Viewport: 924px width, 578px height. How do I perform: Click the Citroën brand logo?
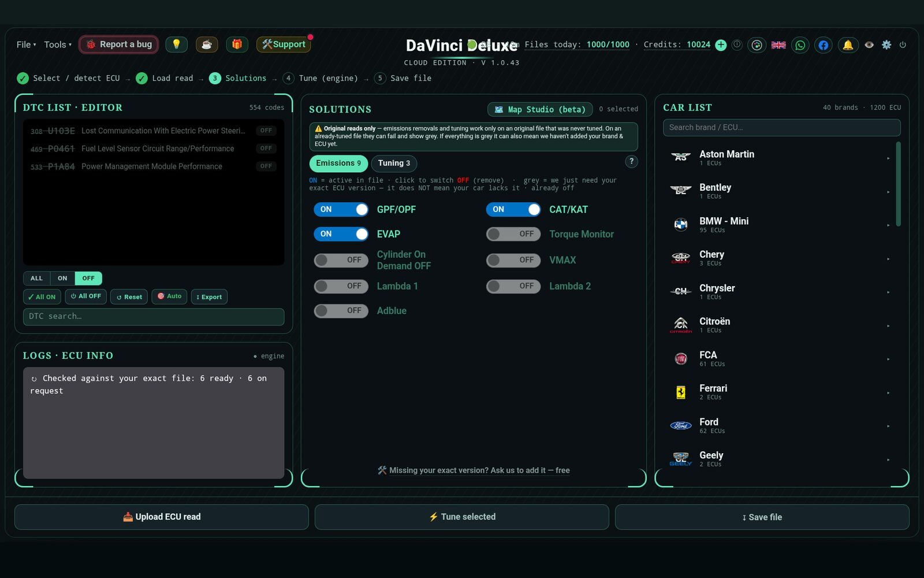coord(681,325)
